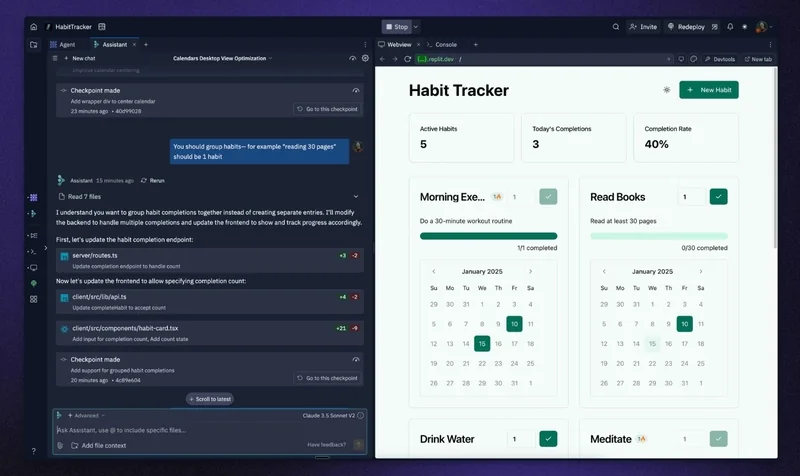Mark Read Books habit as complete

pos(718,196)
